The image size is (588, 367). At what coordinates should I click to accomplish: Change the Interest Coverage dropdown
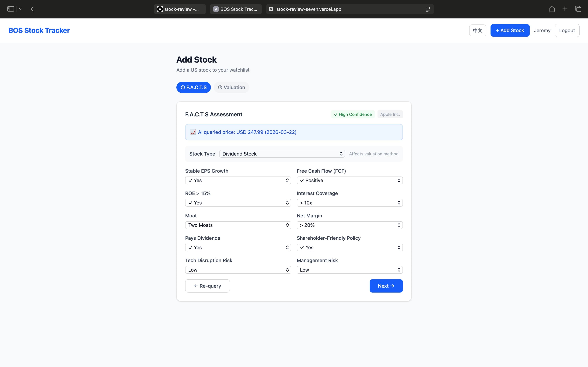(x=349, y=203)
